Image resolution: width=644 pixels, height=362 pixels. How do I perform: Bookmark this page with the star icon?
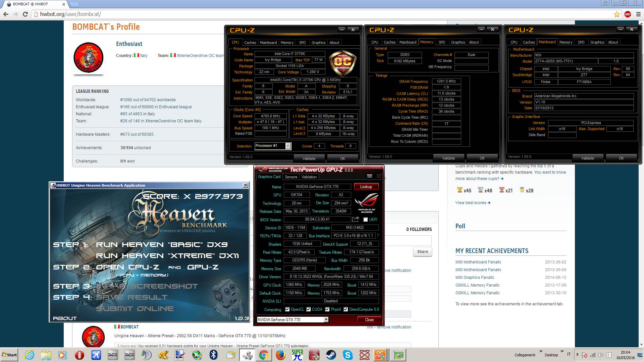point(617,14)
